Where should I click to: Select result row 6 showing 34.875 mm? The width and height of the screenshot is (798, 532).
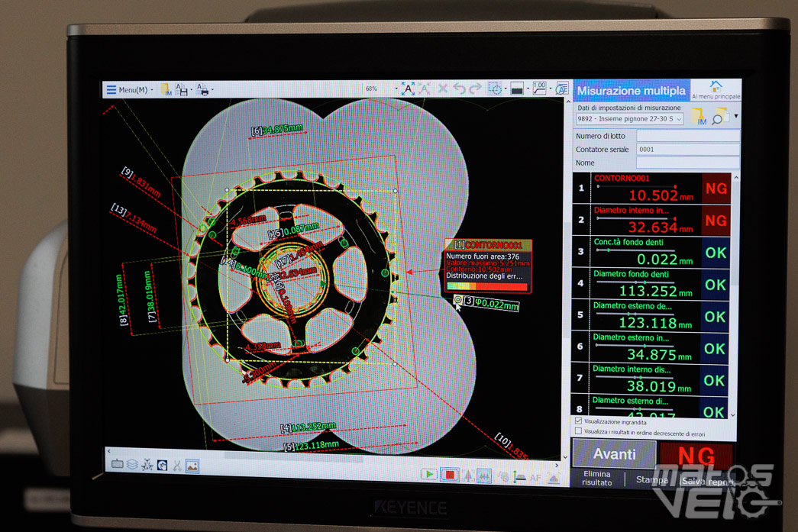click(x=651, y=347)
